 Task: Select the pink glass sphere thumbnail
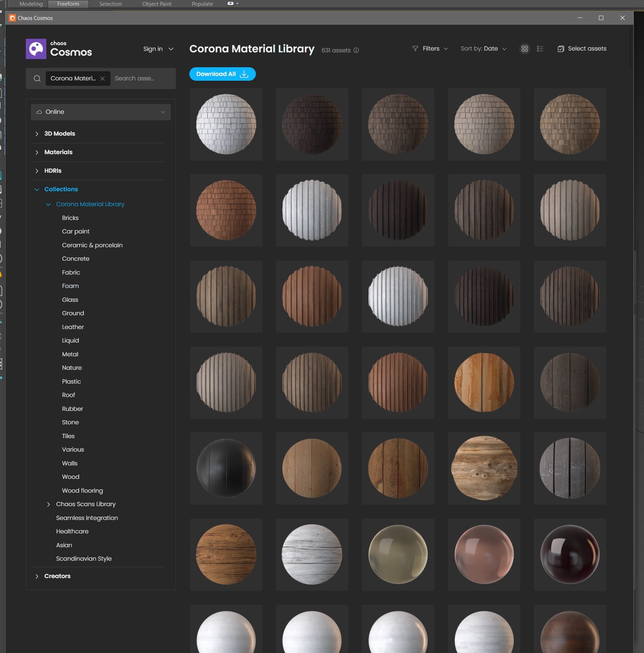click(484, 554)
